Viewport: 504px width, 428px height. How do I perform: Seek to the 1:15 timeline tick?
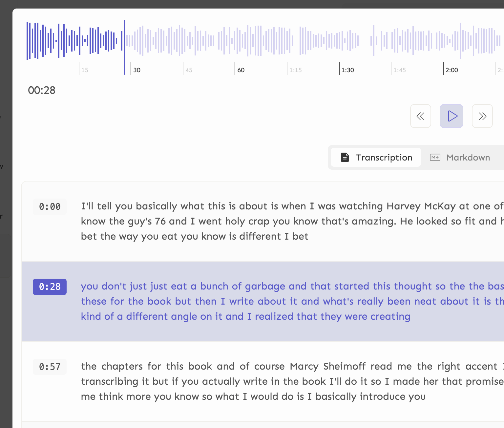tap(295, 70)
